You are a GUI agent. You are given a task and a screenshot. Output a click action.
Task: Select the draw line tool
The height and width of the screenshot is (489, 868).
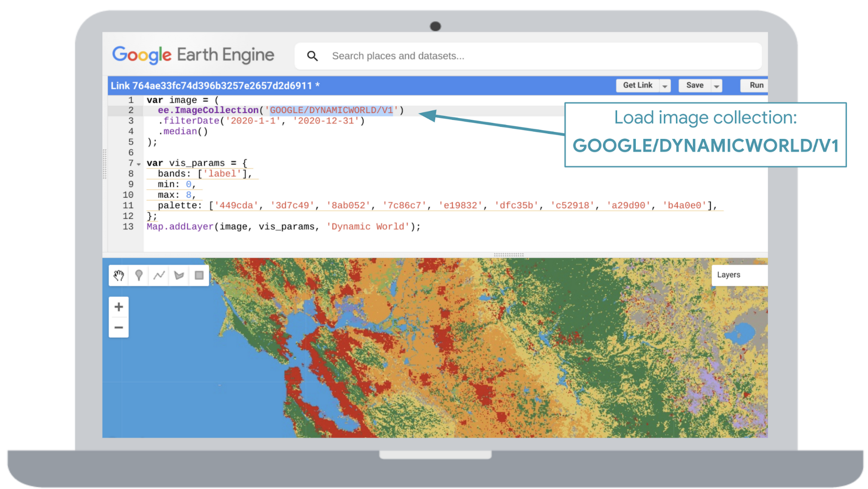pyautogui.click(x=159, y=275)
